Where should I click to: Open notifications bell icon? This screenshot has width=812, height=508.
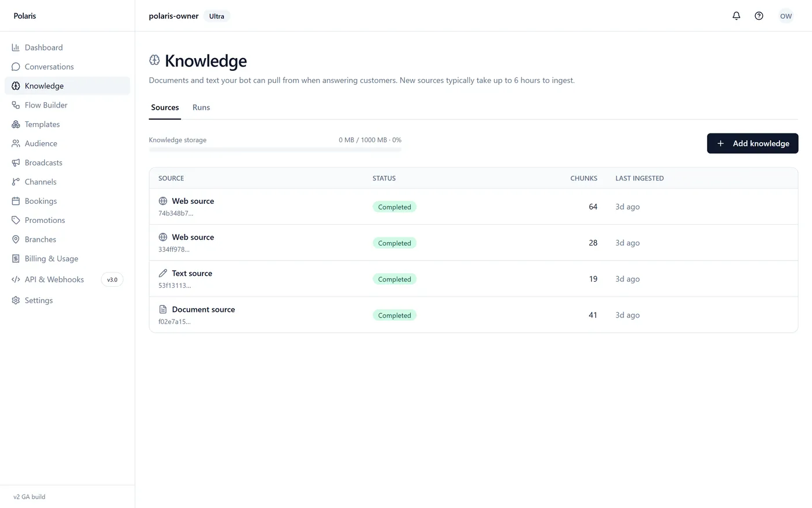click(736, 16)
